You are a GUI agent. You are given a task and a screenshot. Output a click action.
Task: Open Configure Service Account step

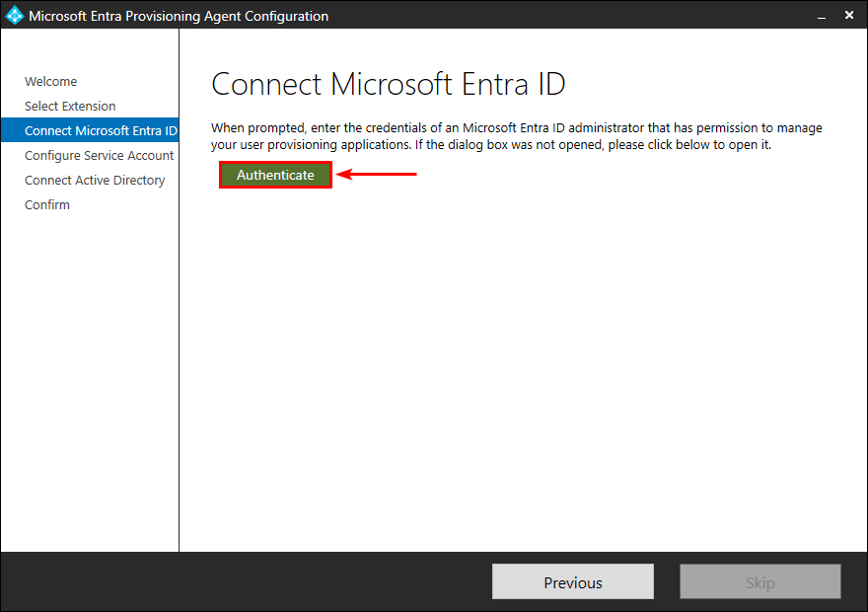click(99, 156)
